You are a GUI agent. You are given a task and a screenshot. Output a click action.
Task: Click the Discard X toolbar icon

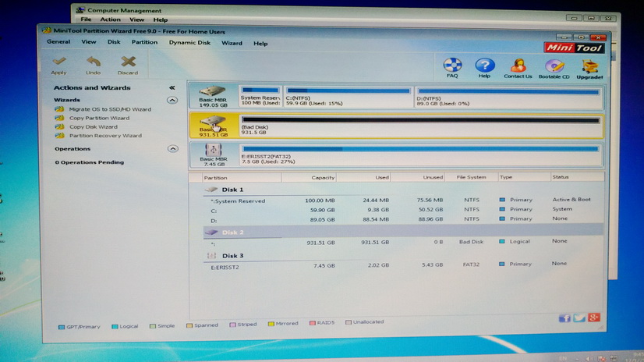point(128,62)
